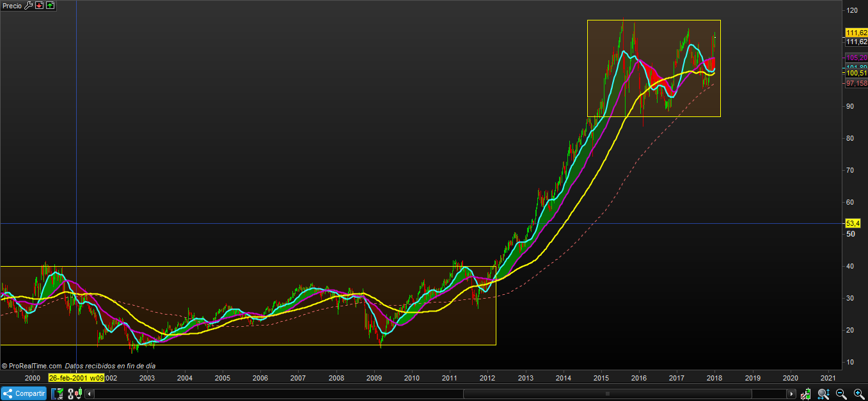Screen dimensions: 868x401
Task: Click the bracket icon with green checkmark
Action: [x=58, y=393]
